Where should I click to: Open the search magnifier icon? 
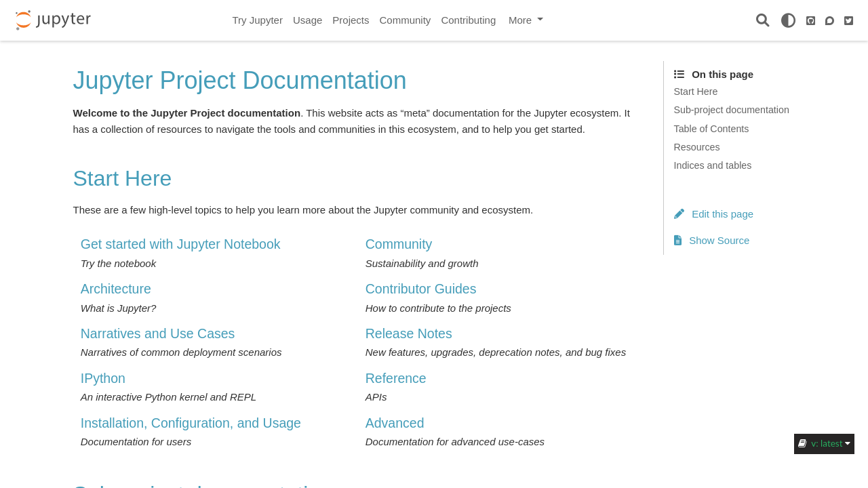click(x=763, y=20)
